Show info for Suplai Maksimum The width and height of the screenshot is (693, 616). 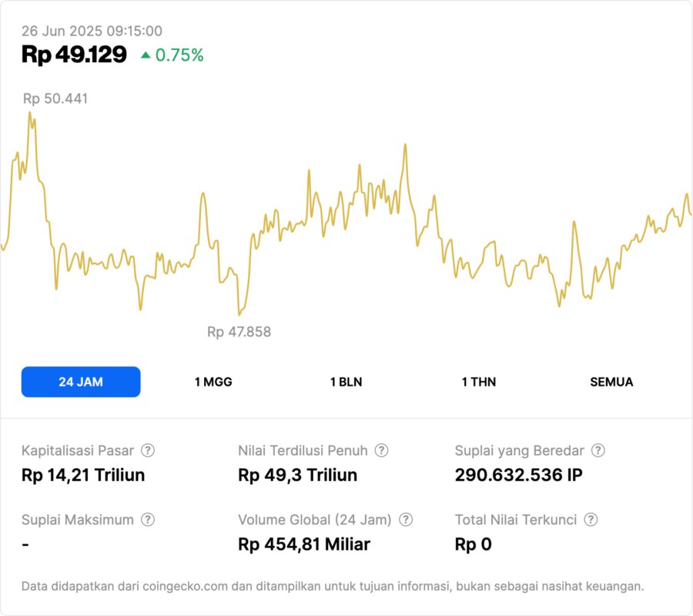pos(147,520)
